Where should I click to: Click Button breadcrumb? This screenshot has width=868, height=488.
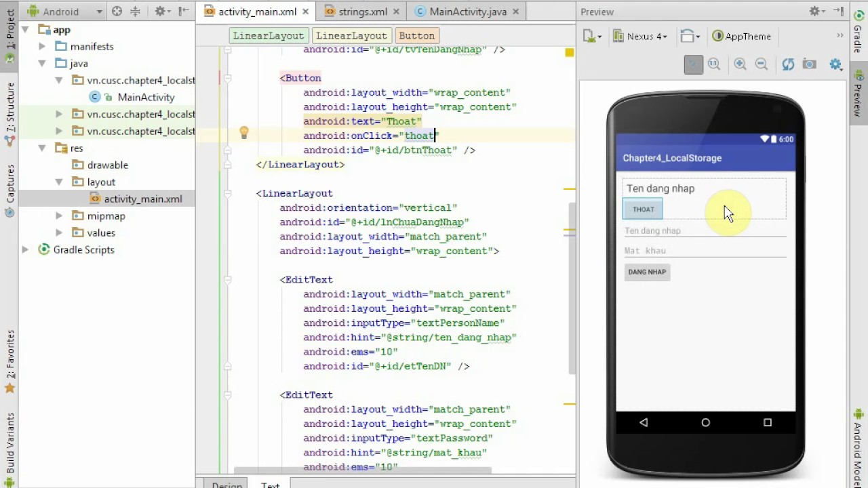(x=416, y=36)
